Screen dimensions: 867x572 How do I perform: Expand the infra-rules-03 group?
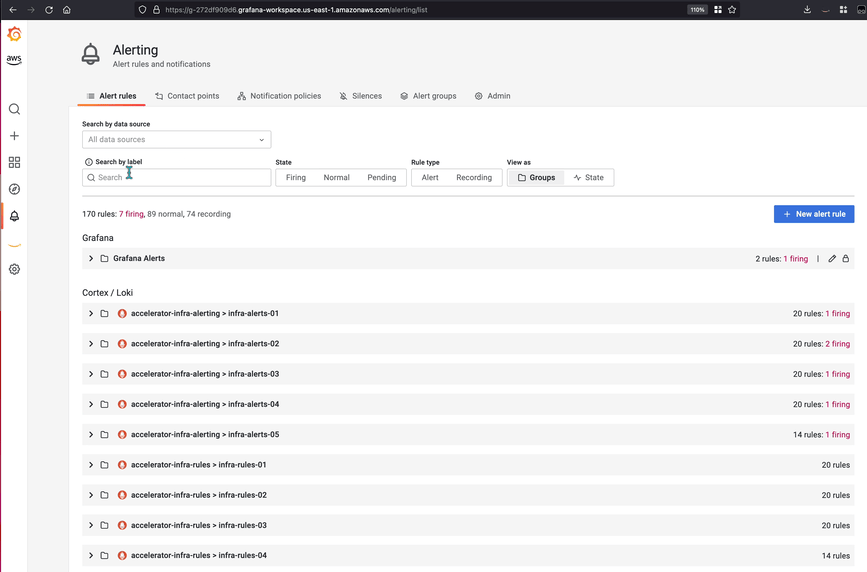tap(91, 526)
